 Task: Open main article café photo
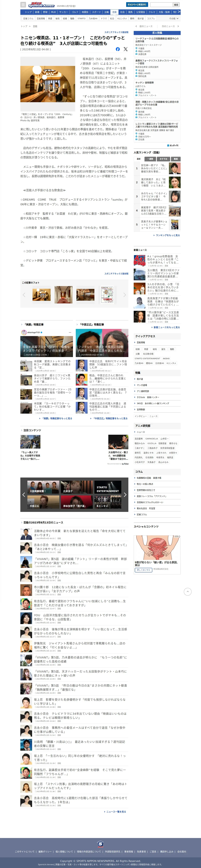point(48,84)
